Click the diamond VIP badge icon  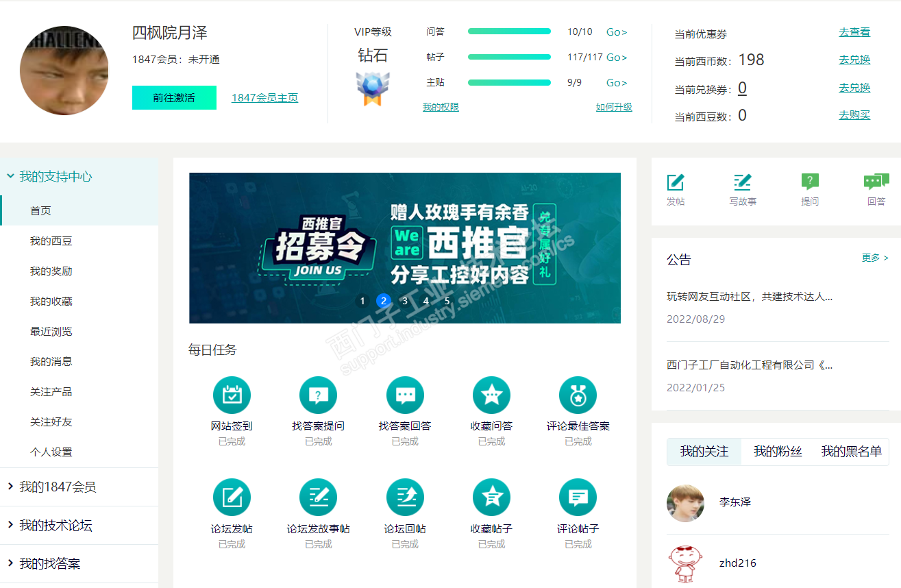point(373,88)
